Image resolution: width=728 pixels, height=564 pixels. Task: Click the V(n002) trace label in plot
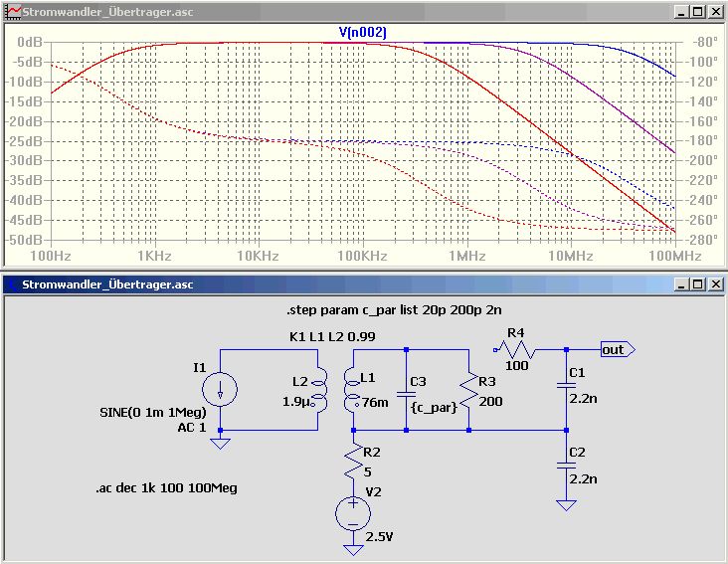(363, 32)
